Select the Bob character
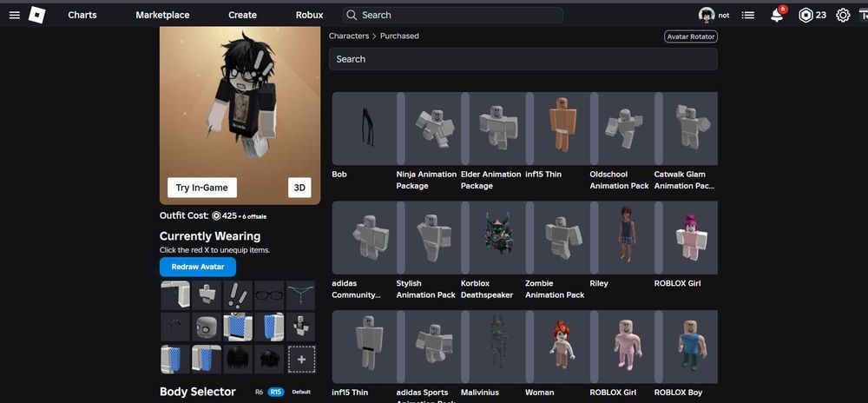 pos(364,129)
